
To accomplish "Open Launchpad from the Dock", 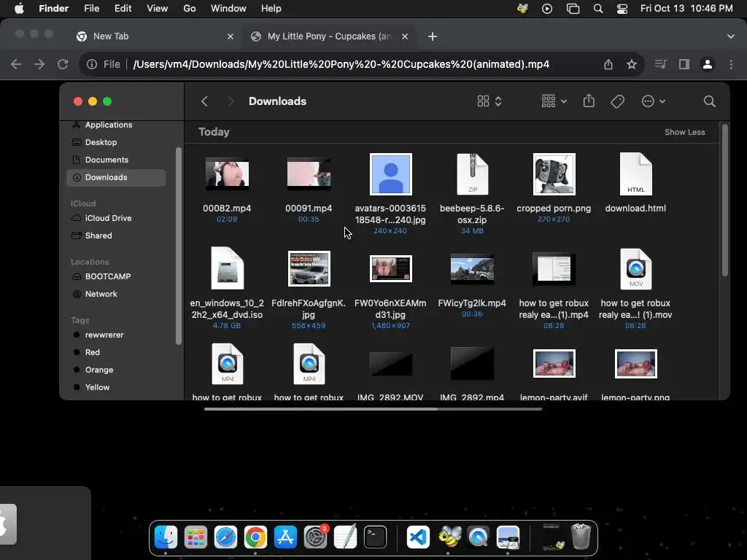I will [196, 537].
